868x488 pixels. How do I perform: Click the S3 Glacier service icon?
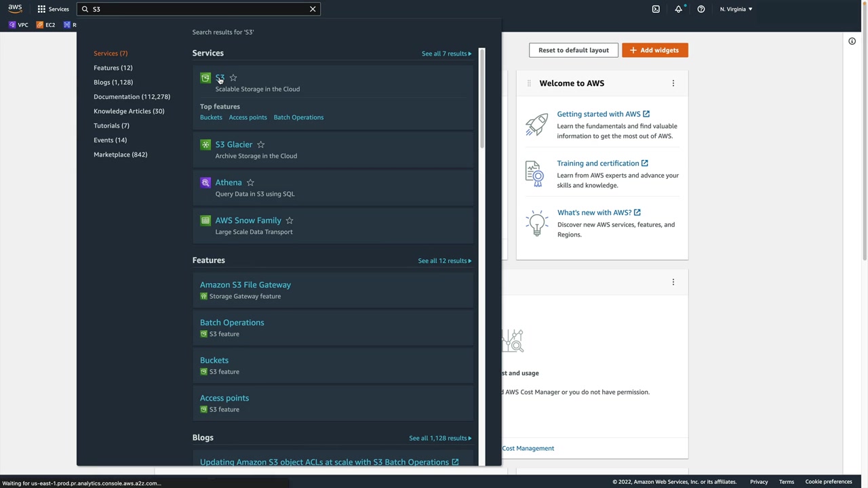205,144
